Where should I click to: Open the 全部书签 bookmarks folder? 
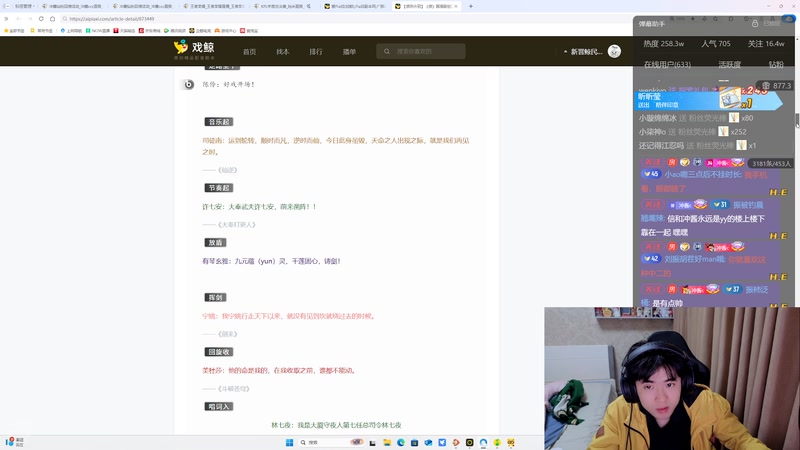pyautogui.click(x=14, y=31)
